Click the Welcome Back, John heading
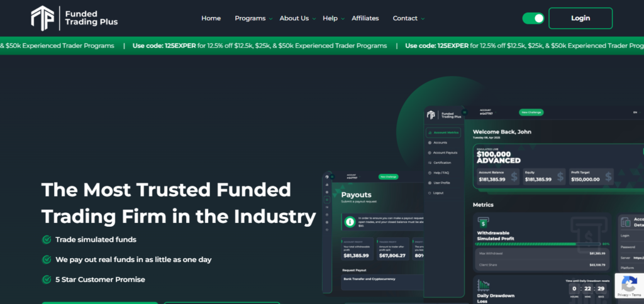This screenshot has height=304, width=644. click(x=502, y=132)
